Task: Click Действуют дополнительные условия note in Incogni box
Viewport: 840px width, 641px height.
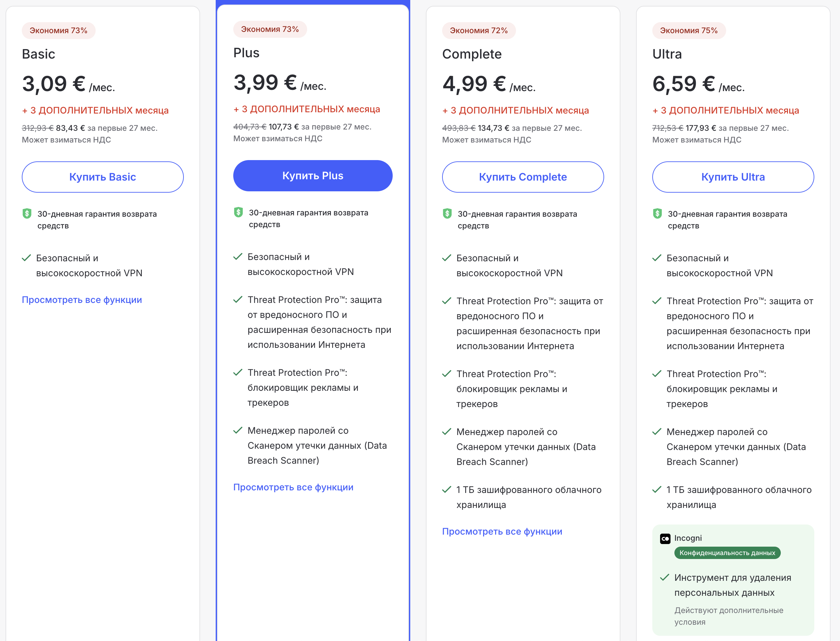Action: 729,616
